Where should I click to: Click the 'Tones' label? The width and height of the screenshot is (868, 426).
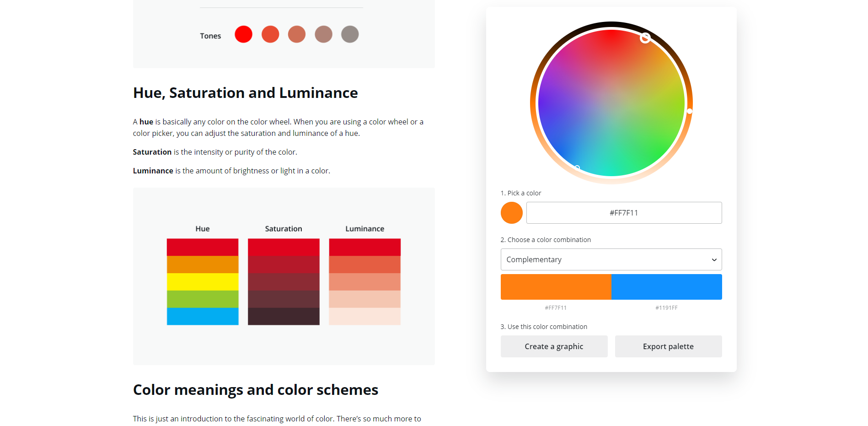point(210,36)
